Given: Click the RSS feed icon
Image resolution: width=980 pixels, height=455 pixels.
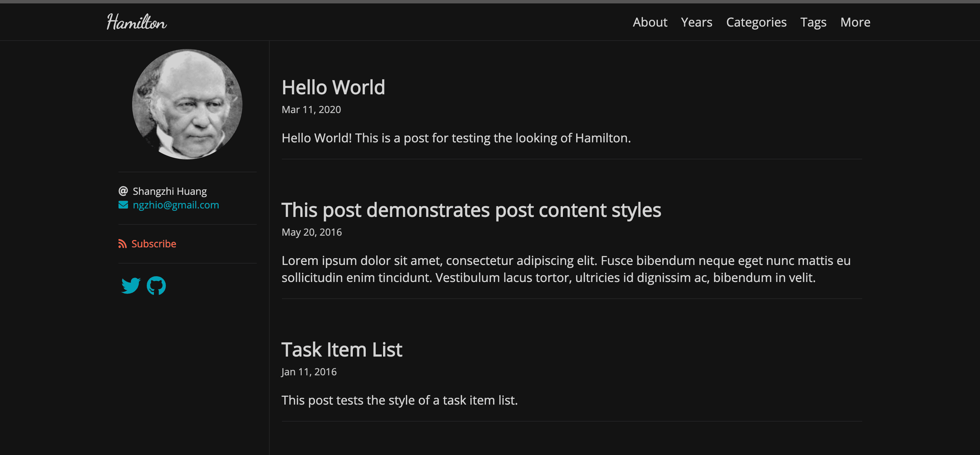Looking at the screenshot, I should pyautogui.click(x=122, y=244).
